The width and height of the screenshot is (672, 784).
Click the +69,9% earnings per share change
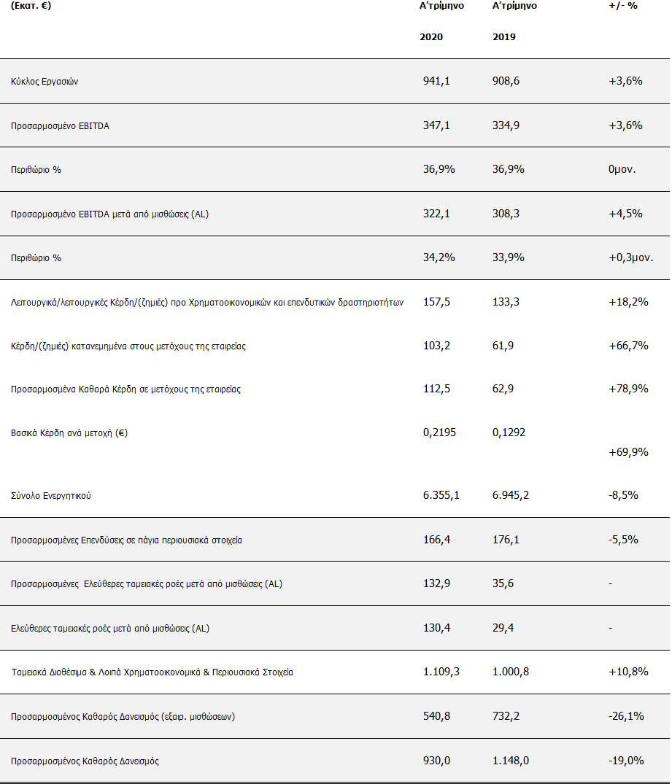628,452
